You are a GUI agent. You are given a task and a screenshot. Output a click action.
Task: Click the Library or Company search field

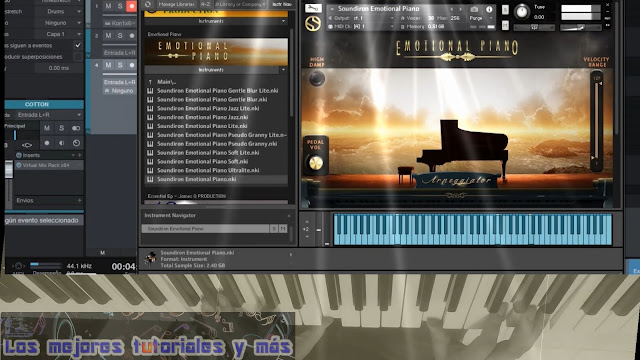point(240,4)
